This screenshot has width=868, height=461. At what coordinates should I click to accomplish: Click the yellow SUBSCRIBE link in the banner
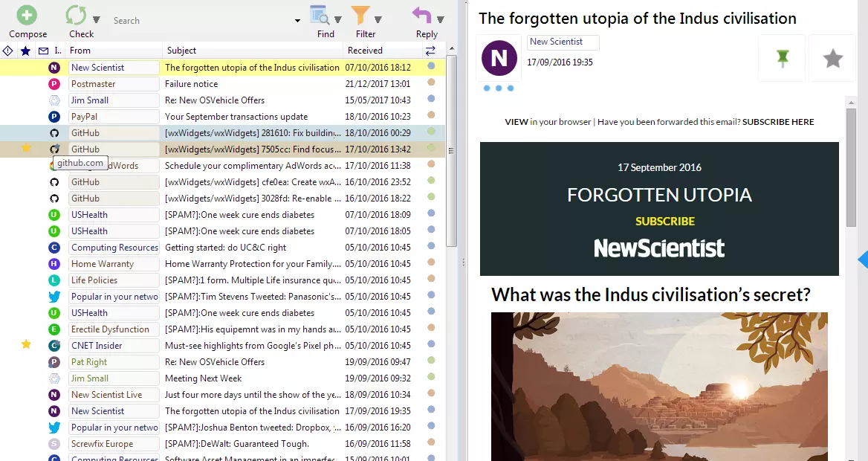pyautogui.click(x=665, y=222)
